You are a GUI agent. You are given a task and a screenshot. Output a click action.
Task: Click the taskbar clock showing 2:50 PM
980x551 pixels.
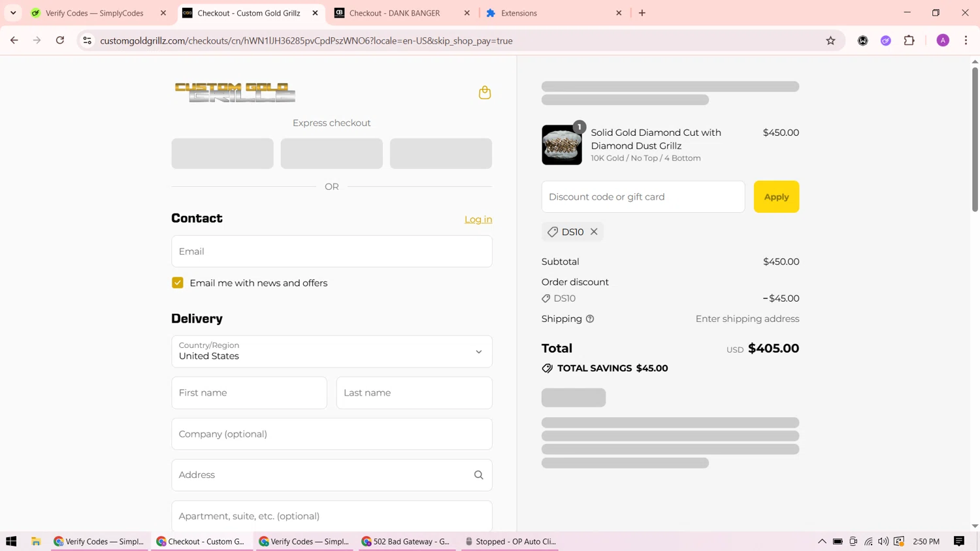[x=926, y=541]
